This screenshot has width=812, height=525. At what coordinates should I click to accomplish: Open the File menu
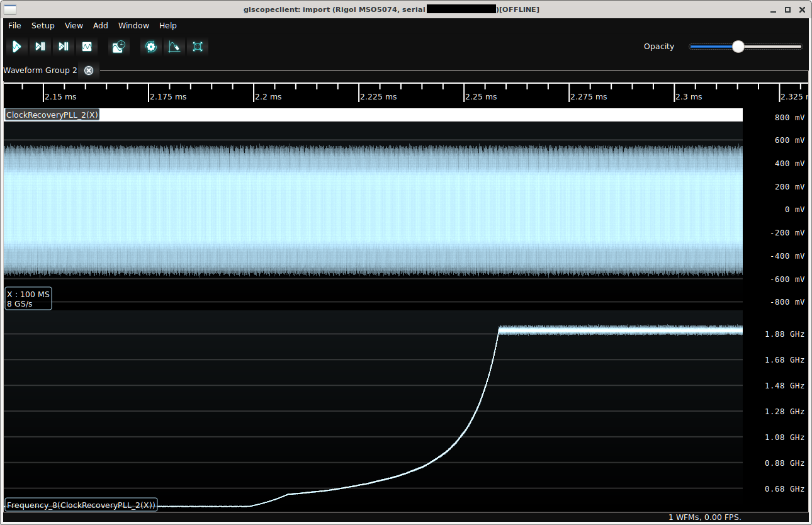pyautogui.click(x=14, y=26)
